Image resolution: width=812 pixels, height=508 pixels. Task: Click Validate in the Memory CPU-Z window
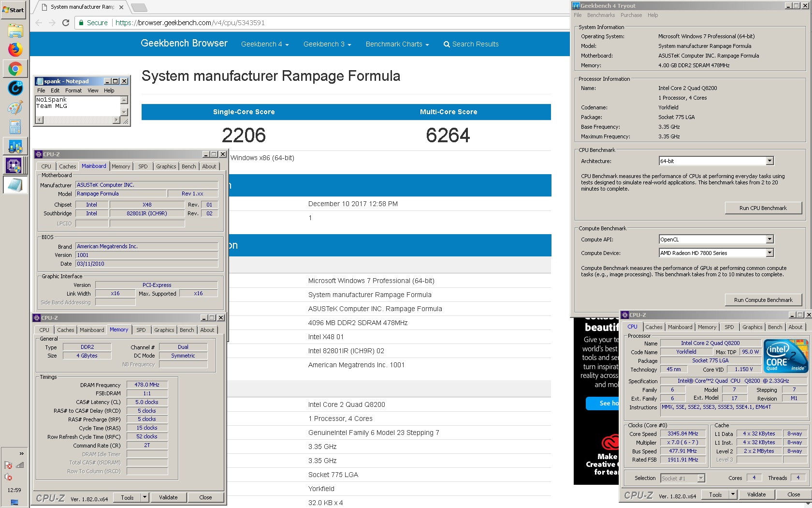click(x=168, y=497)
